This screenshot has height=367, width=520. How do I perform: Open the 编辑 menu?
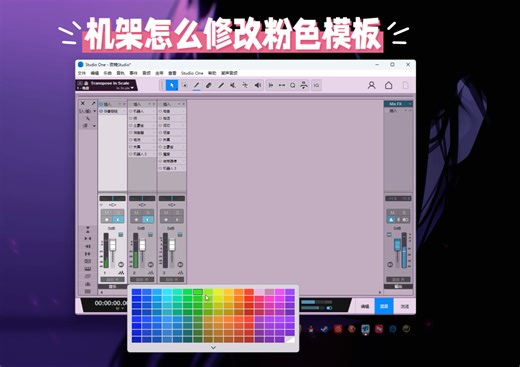(x=95, y=73)
